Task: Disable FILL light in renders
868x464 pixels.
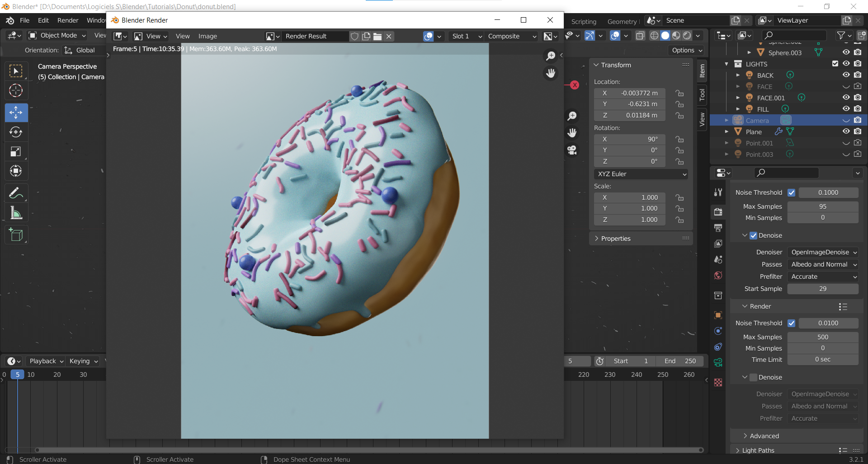Action: 858,109
